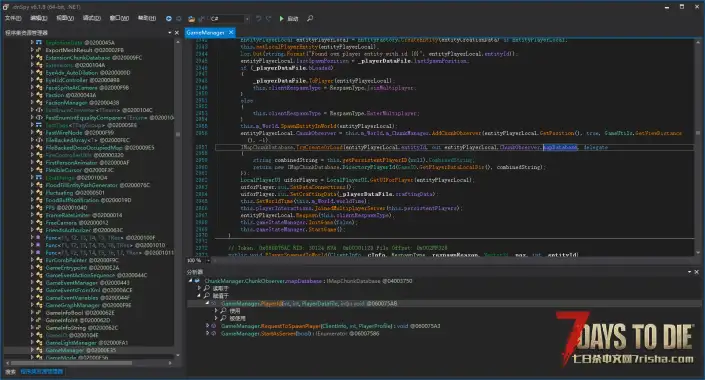The image size is (705, 380).
Task: Select FloodFillEntityPathGenerator in the tree
Action: click(98, 185)
